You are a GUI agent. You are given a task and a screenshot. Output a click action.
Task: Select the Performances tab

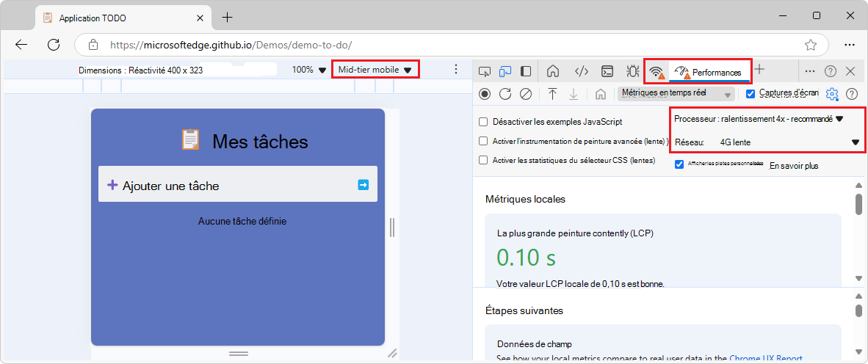click(x=709, y=72)
